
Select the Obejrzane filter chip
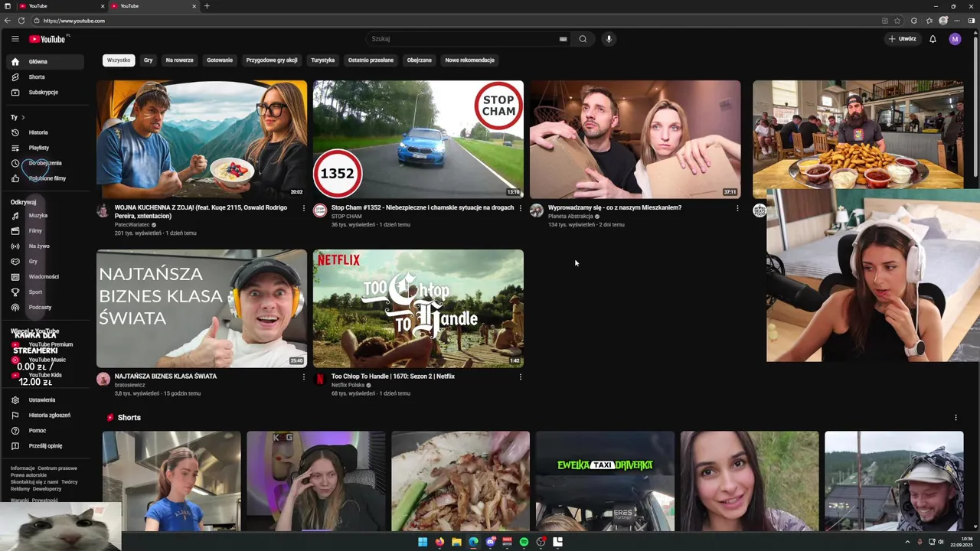pyautogui.click(x=420, y=60)
